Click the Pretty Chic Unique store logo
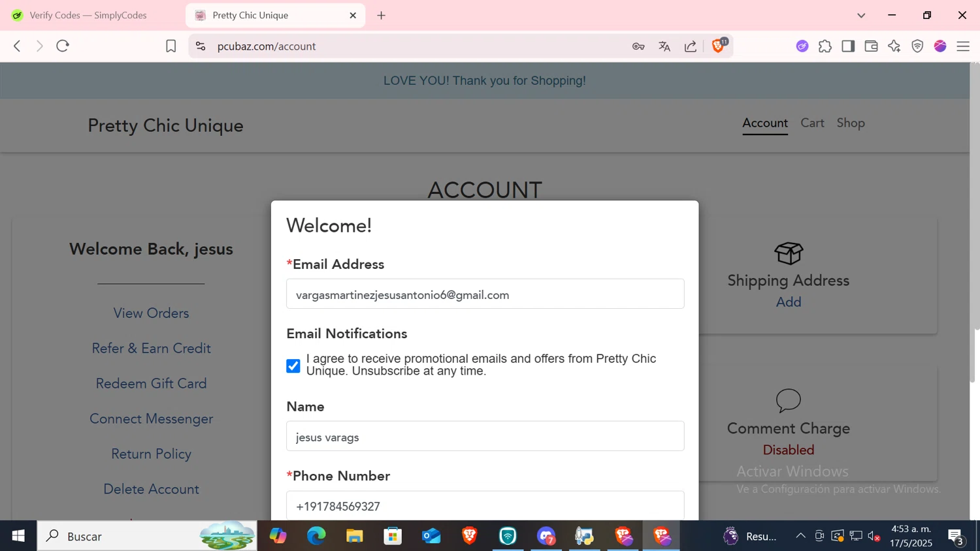The image size is (980, 551). [x=165, y=125]
